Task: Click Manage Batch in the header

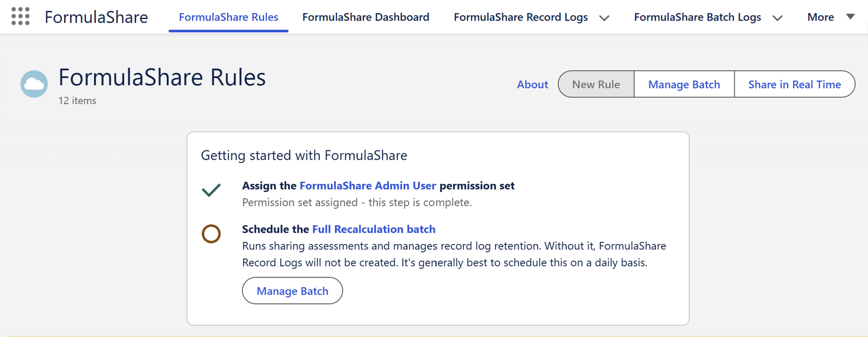Action: [x=684, y=84]
